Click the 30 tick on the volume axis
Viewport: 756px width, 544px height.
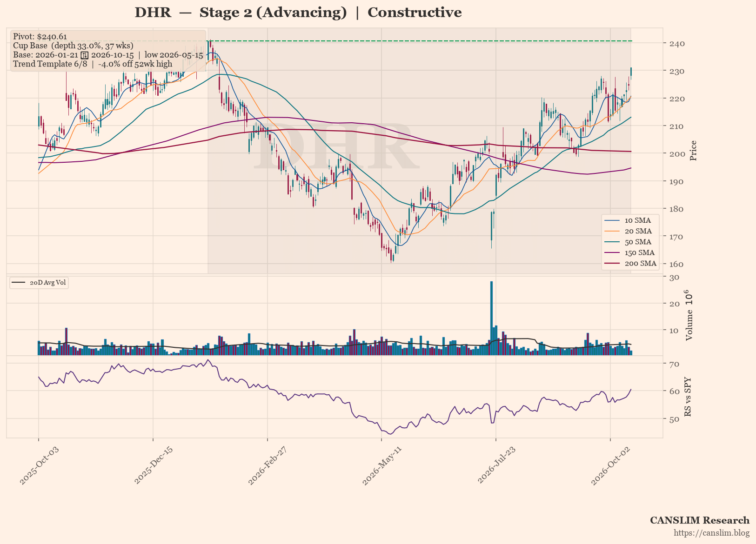[674, 278]
